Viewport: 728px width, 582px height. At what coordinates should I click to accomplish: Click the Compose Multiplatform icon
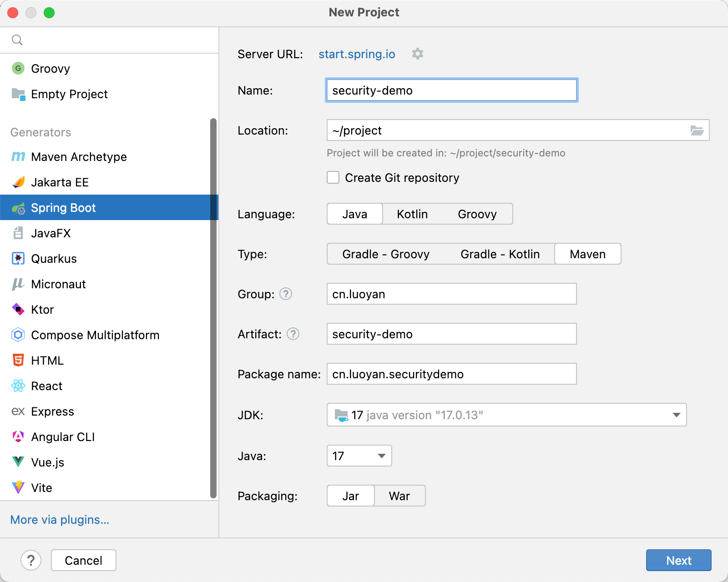18,335
